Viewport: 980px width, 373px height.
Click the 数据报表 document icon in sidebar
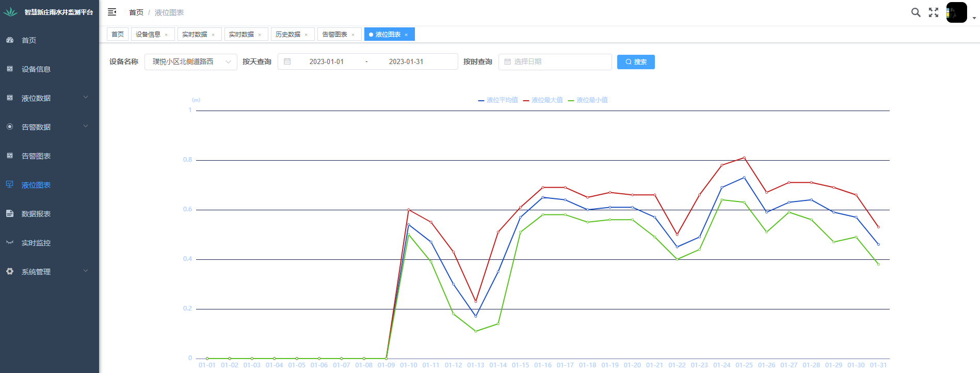(10, 214)
